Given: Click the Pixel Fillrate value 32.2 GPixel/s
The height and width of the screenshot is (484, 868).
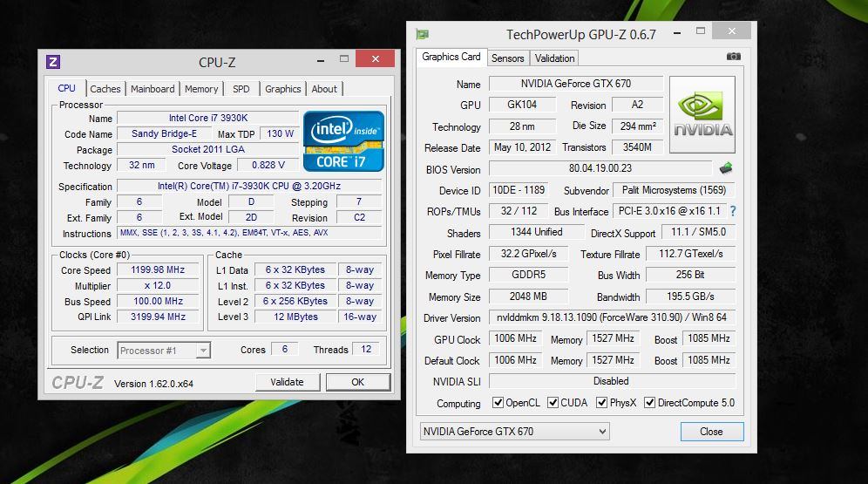Looking at the screenshot, I should click(529, 254).
